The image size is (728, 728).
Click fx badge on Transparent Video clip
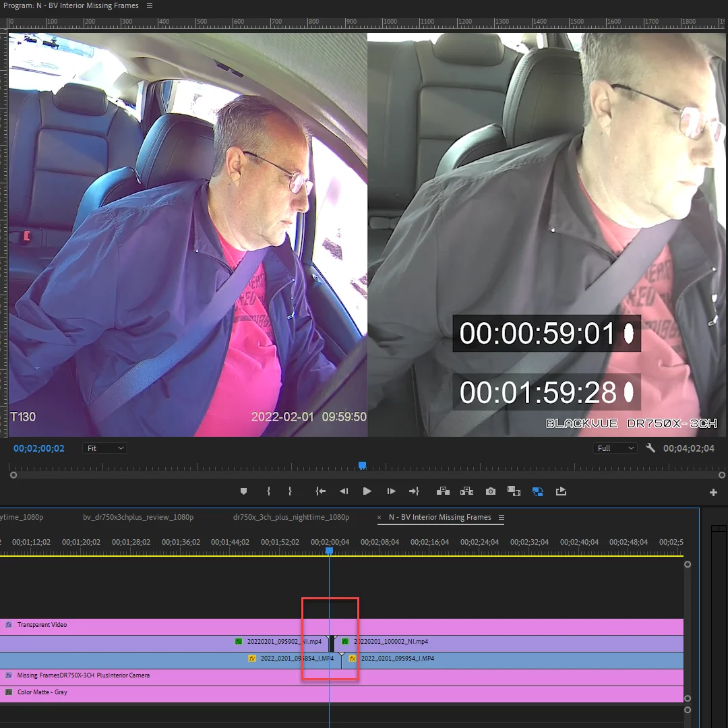[9, 625]
